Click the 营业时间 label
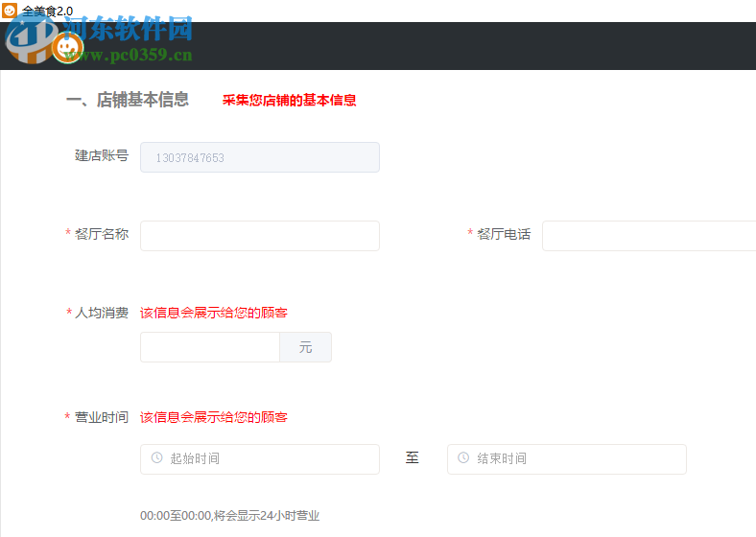This screenshot has width=756, height=537. pyautogui.click(x=102, y=417)
